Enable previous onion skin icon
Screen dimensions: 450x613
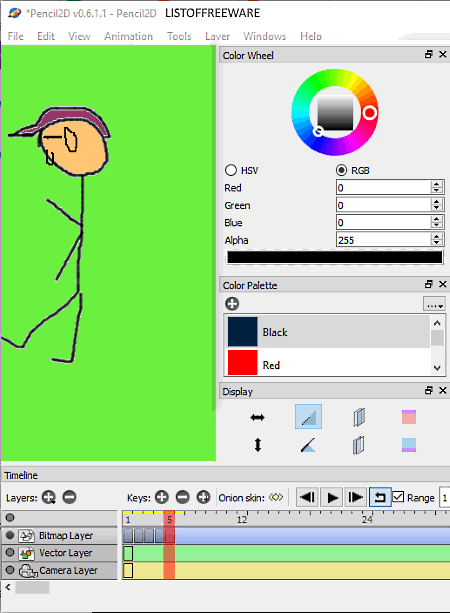359,417
